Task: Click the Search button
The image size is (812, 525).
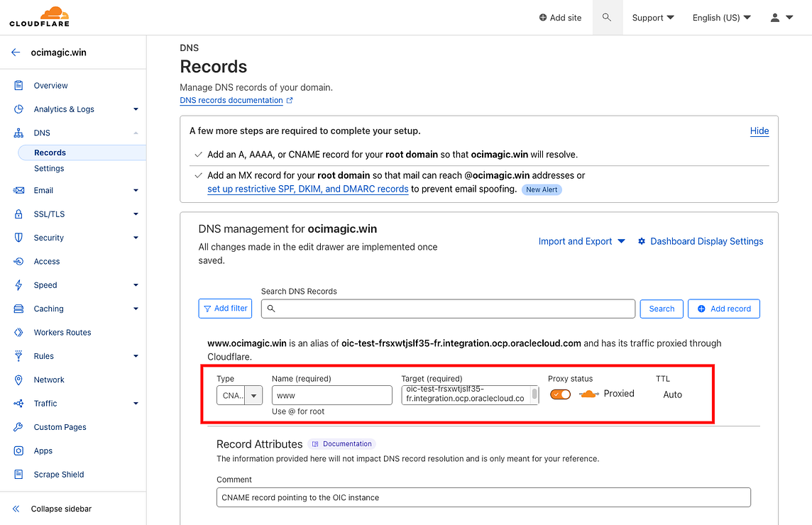Action: [x=662, y=309]
